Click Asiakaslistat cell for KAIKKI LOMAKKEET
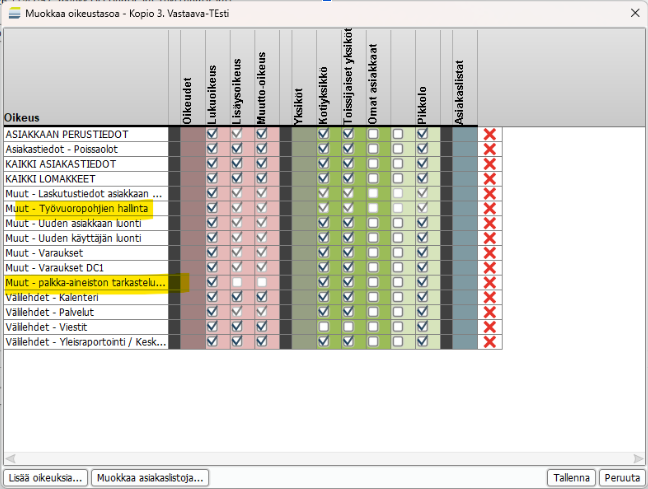 pos(465,179)
